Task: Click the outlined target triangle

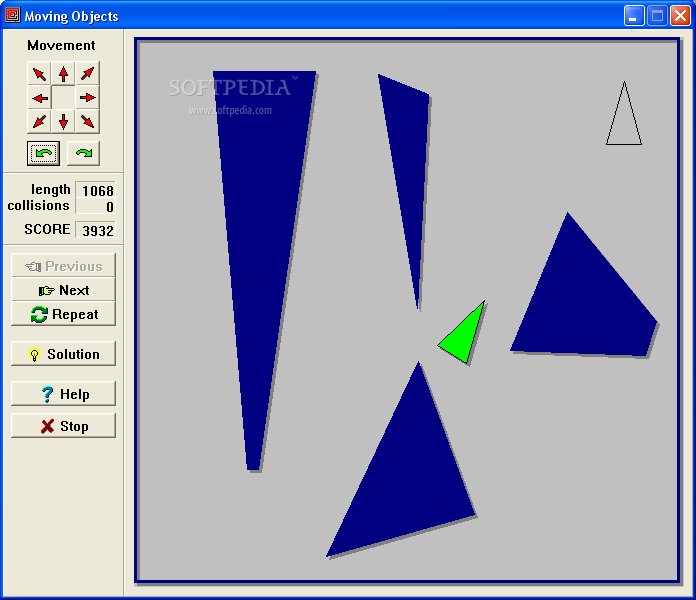Action: tap(624, 121)
